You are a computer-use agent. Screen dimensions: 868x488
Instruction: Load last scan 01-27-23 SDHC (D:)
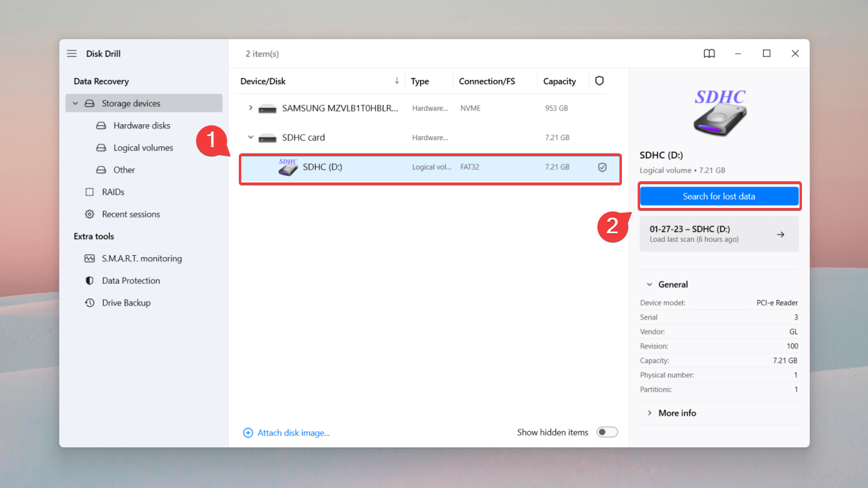[x=719, y=234]
